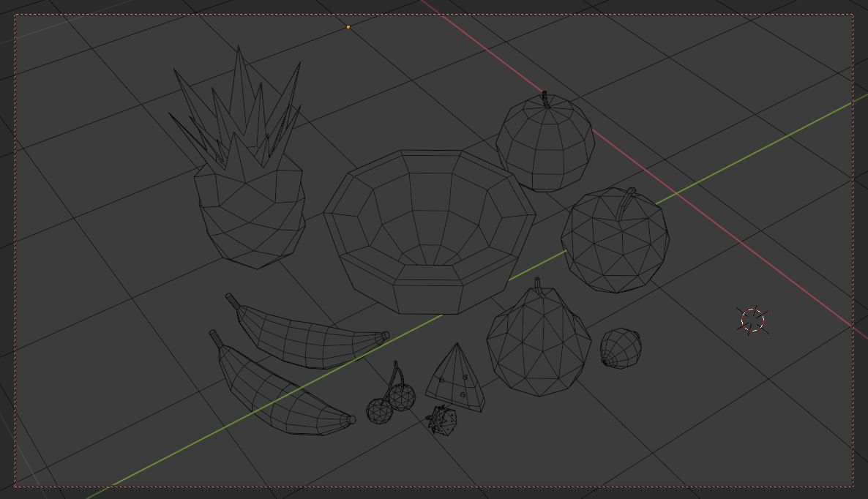Select the orange origin dot object
Screen dimensions: 868x499
(348, 26)
